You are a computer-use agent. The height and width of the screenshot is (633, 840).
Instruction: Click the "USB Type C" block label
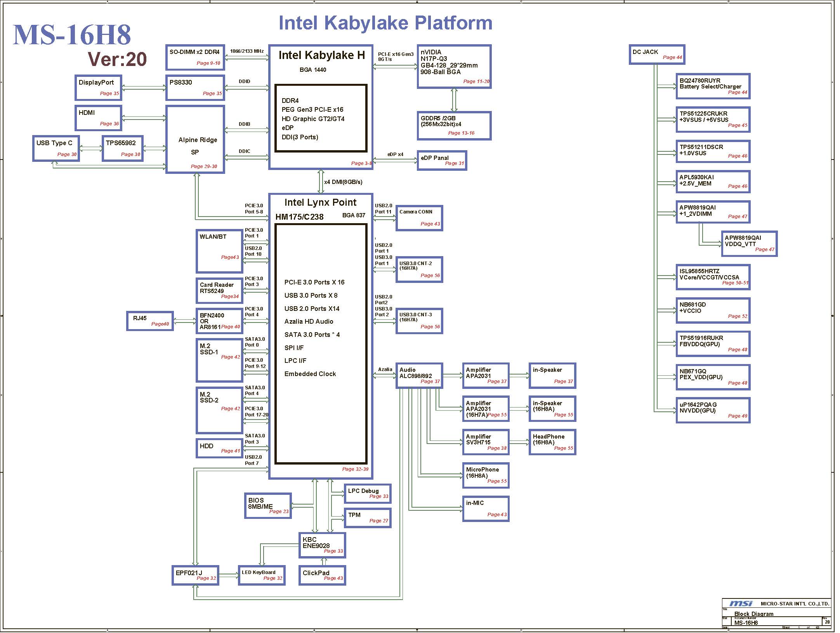point(54,143)
